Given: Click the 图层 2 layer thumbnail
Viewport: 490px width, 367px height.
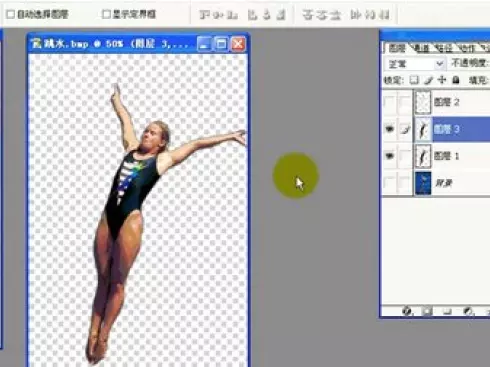Looking at the screenshot, I should pyautogui.click(x=423, y=102).
